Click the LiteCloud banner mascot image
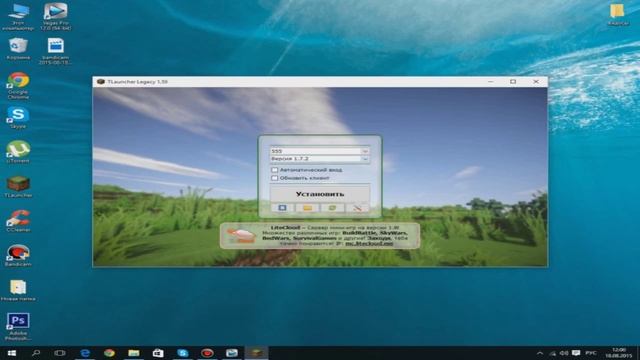640x360 pixels. tap(241, 236)
